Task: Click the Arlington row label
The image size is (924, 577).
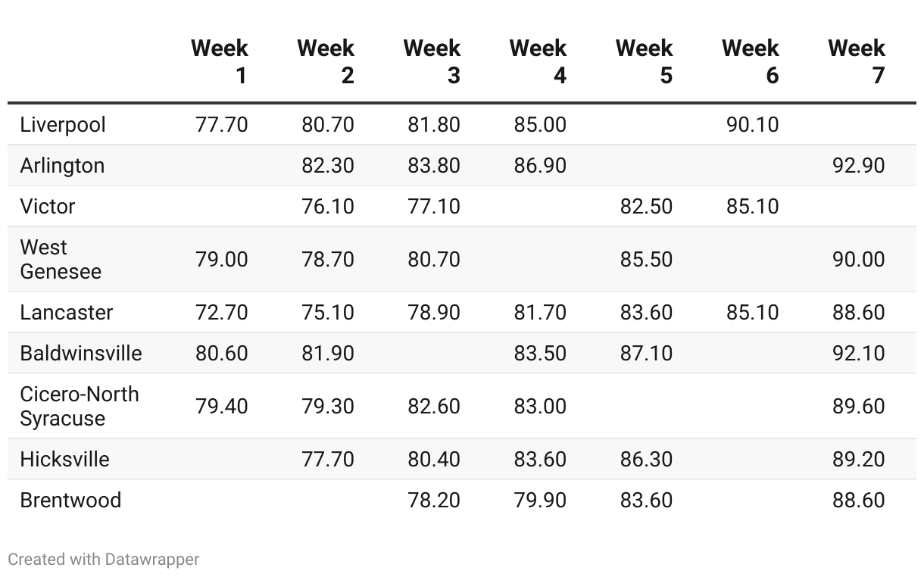Action: coord(62,166)
